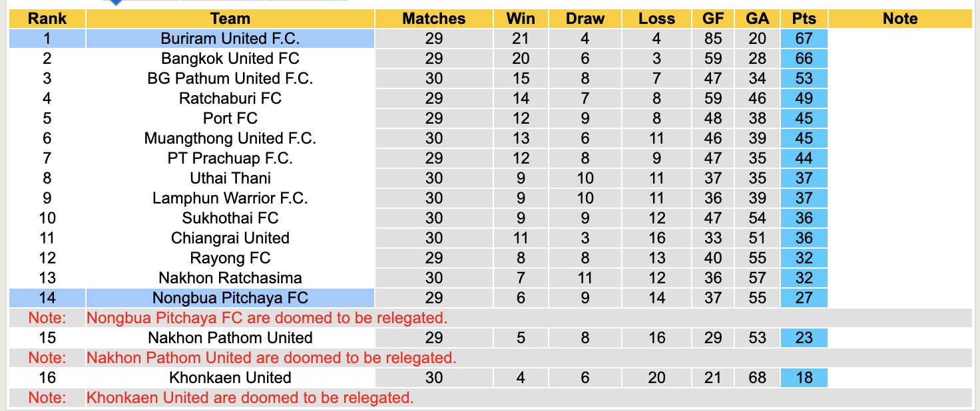Click the Note column header

click(x=900, y=19)
